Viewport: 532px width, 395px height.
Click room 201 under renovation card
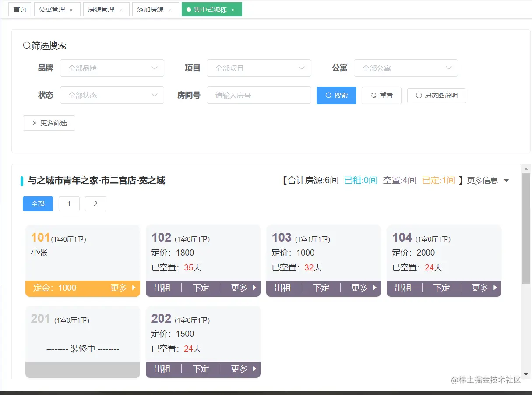(83, 342)
